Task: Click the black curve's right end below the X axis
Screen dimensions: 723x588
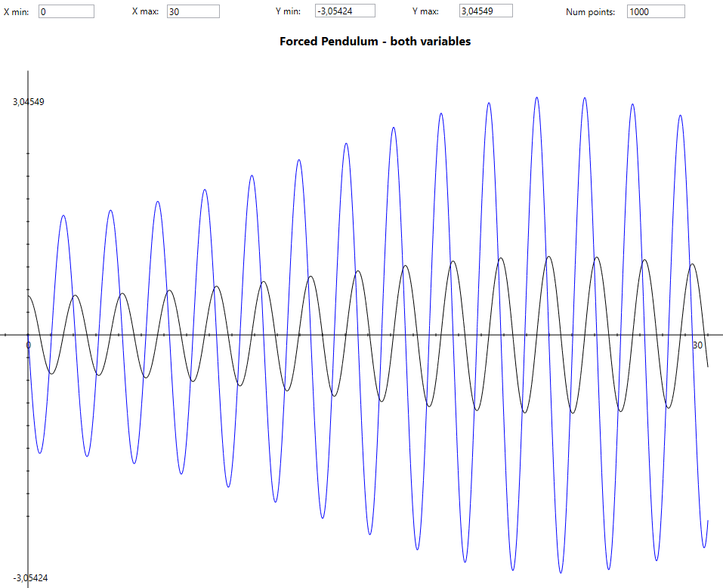Action: pos(708,367)
